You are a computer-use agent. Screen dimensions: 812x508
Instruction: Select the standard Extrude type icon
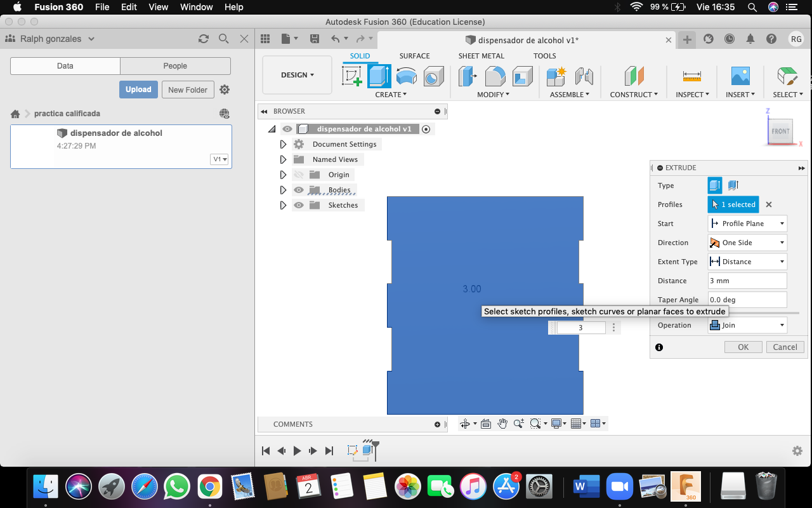[715, 185]
